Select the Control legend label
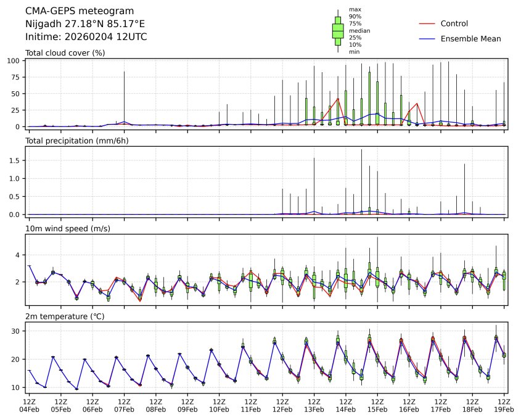Viewport: 521px width, 420px height. 454,23
